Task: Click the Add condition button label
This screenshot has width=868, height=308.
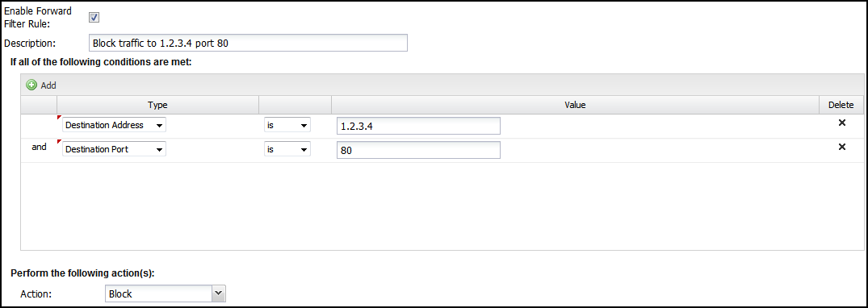Action: (x=48, y=85)
